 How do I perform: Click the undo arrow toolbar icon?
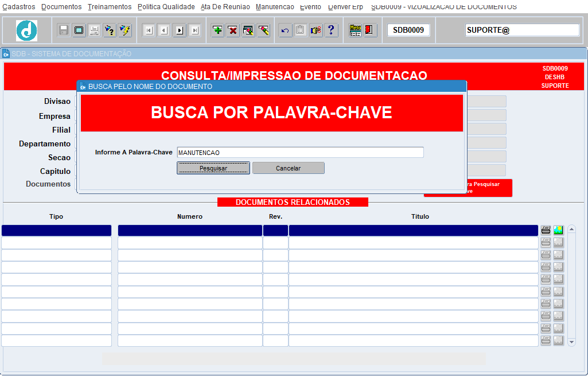285,30
